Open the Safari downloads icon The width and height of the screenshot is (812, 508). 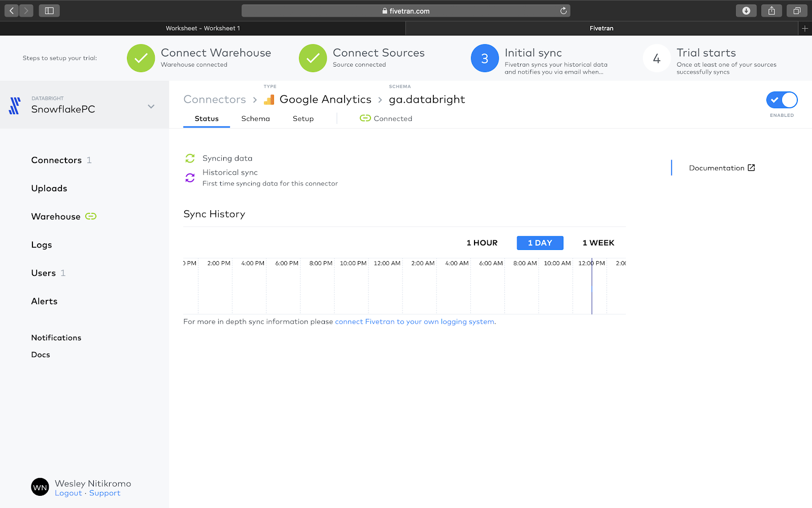tap(746, 11)
